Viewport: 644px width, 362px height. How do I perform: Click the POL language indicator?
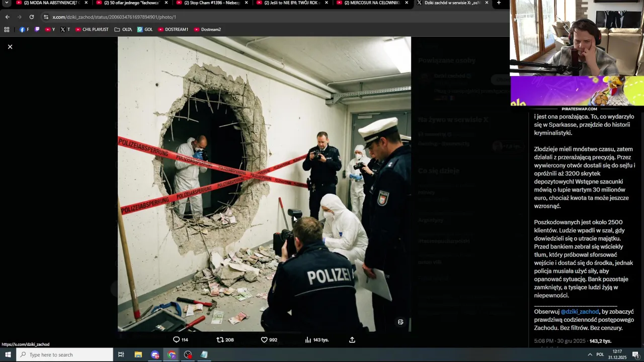point(600,355)
